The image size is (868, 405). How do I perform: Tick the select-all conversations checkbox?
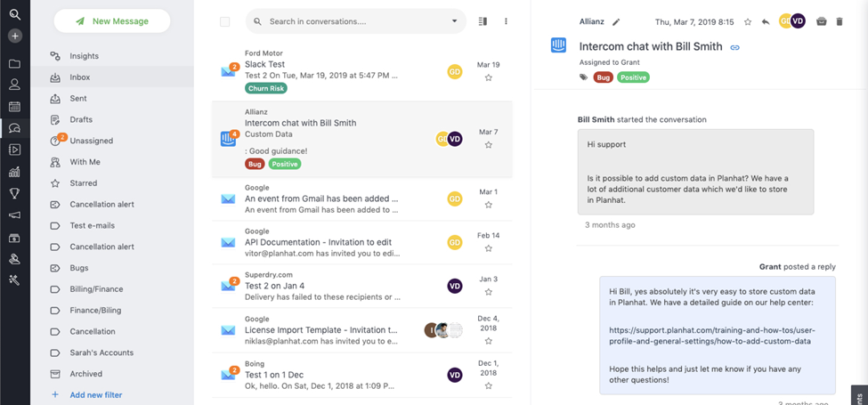point(224,21)
